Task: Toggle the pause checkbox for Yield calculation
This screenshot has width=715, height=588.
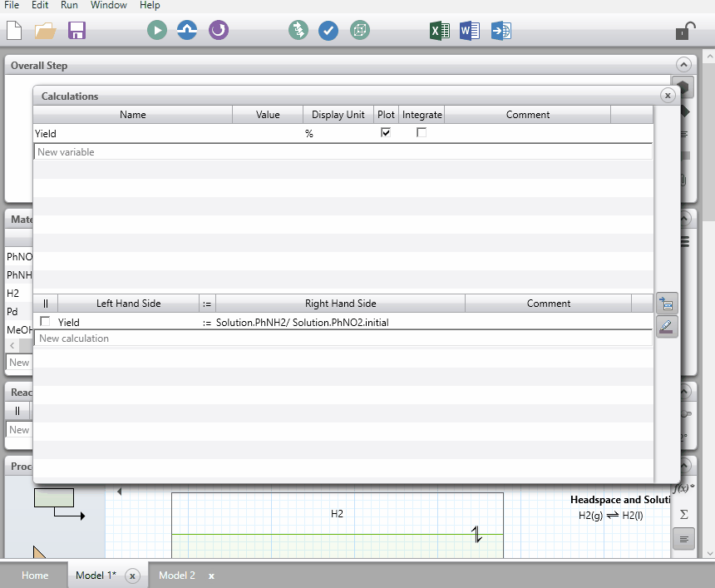Action: (45, 322)
